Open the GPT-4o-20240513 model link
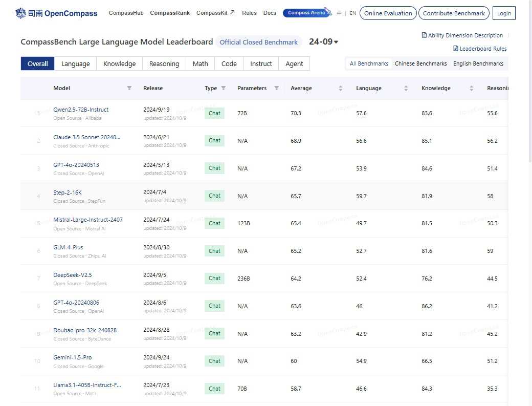 coord(76,165)
